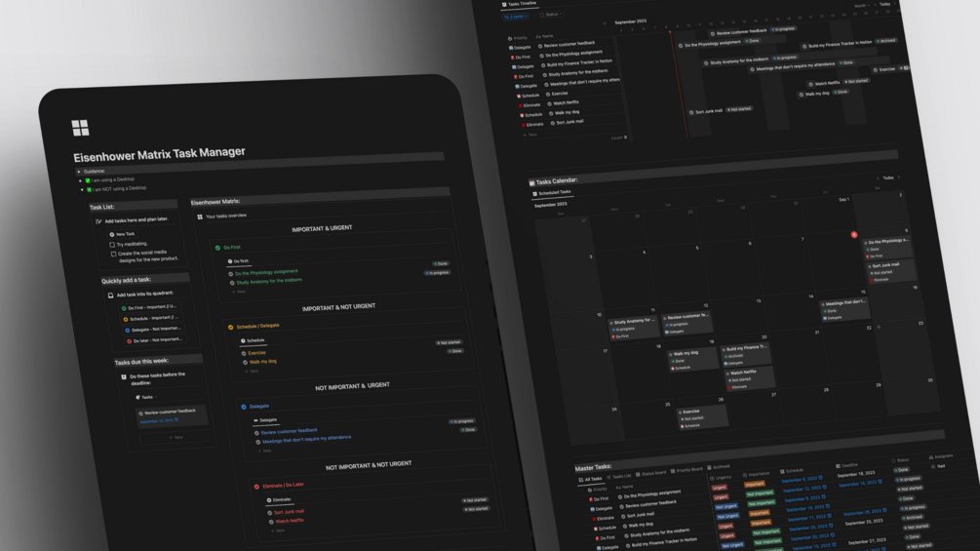980x551 pixels.
Task: Click Do First icon on Study Anatomy timeline row
Action: (516, 77)
